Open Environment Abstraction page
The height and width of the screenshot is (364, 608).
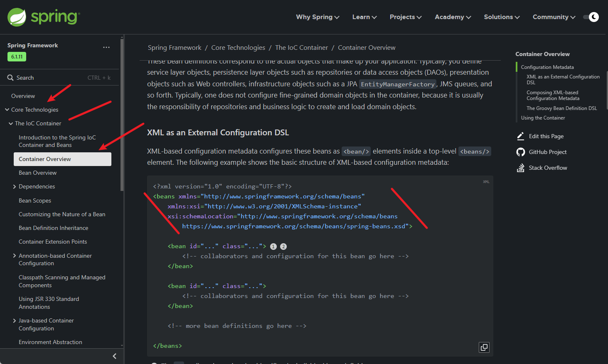[50, 342]
